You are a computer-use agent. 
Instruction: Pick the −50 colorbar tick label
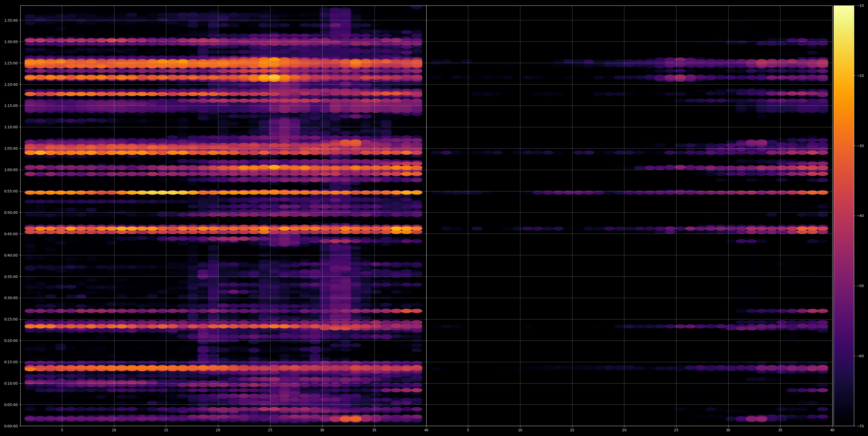[860, 286]
